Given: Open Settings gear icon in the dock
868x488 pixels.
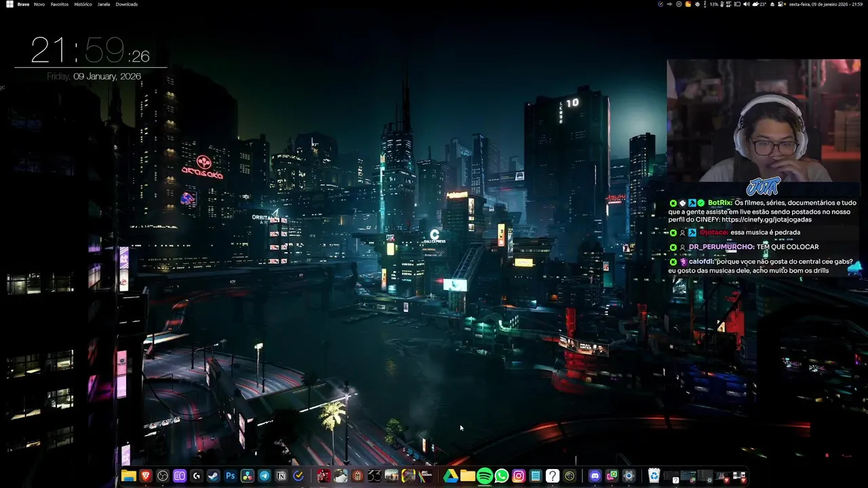Looking at the screenshot, I should coord(629,476).
